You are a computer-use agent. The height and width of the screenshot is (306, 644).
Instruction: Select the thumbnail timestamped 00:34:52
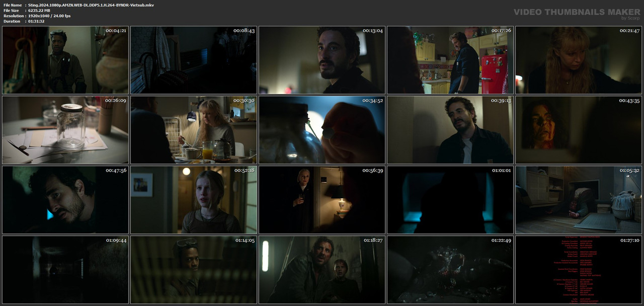[x=322, y=130]
